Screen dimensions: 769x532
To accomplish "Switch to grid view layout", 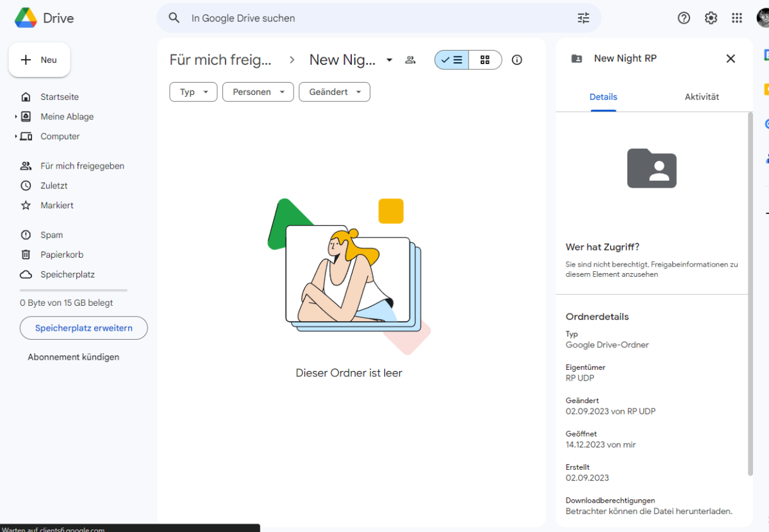I will (485, 60).
